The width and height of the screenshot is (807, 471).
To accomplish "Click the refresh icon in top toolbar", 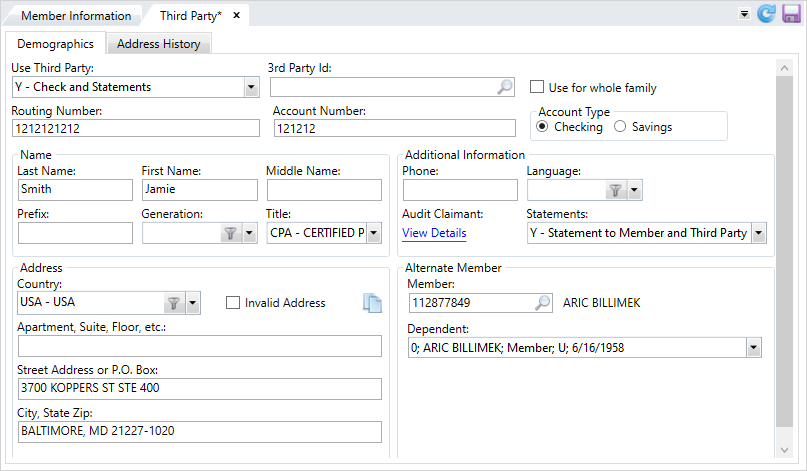I will (766, 14).
